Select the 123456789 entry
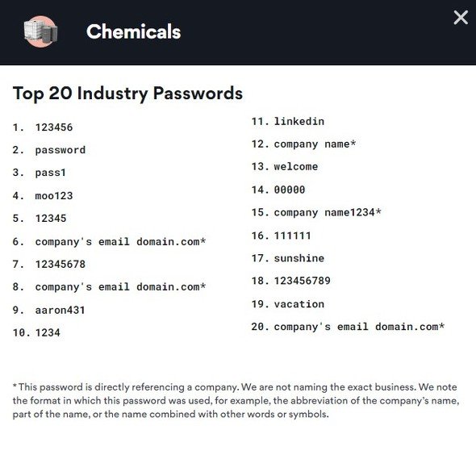476x455 pixels. [x=303, y=281]
